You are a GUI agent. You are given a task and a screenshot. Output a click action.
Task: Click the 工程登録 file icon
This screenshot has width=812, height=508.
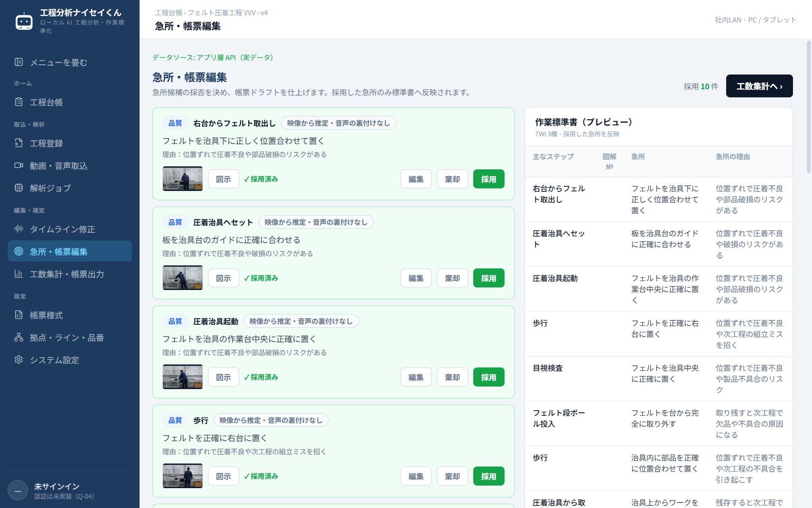19,143
